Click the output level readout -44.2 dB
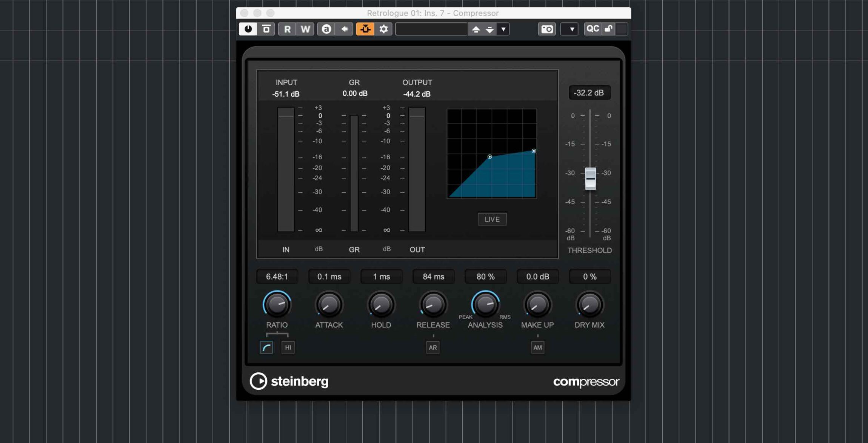This screenshot has width=868, height=443. 417,94
